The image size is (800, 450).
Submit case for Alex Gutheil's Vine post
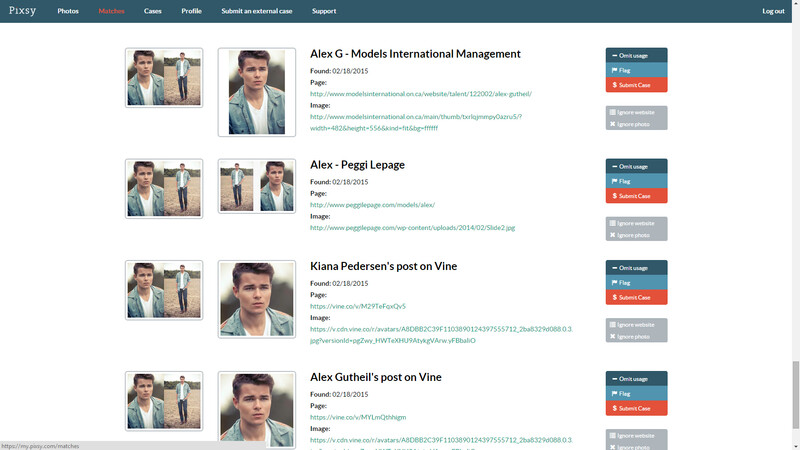636,408
